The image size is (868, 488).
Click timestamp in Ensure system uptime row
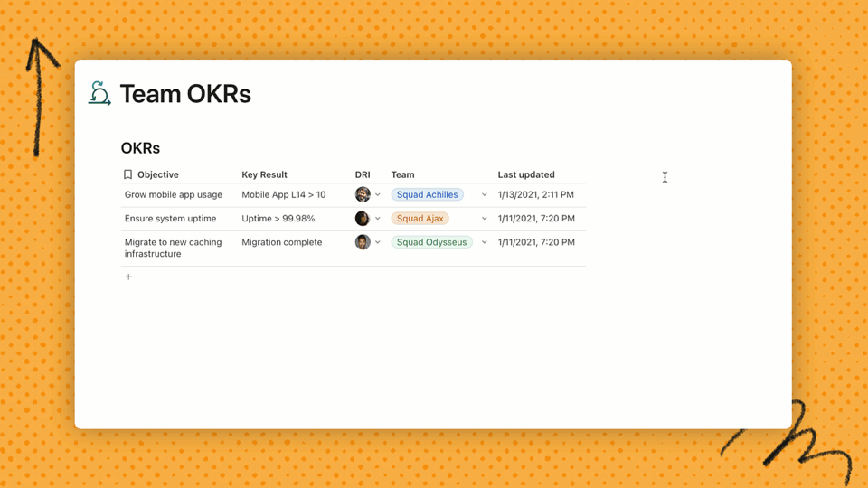tap(536, 218)
